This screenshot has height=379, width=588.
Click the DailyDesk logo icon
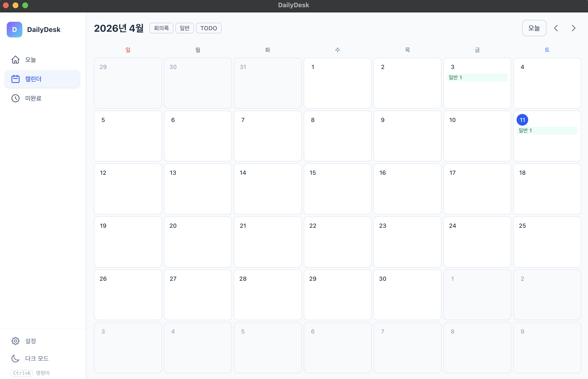[14, 30]
